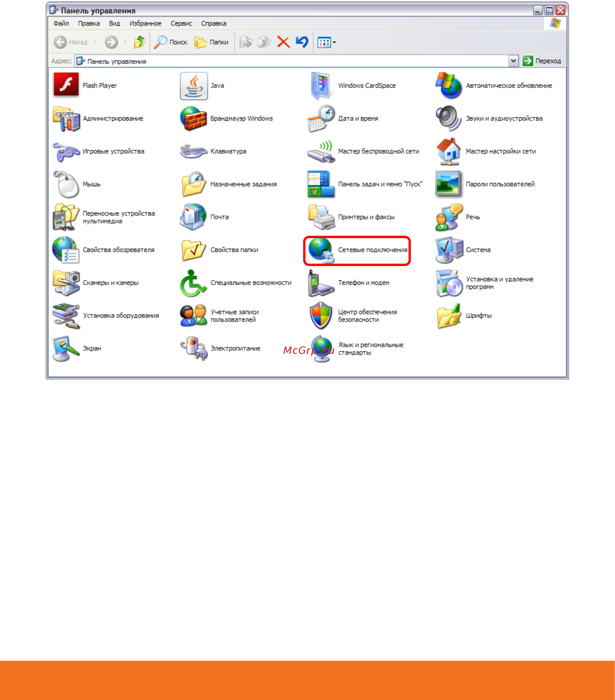Open the Администрирование icon
The height and width of the screenshot is (700, 615).
[x=66, y=118]
